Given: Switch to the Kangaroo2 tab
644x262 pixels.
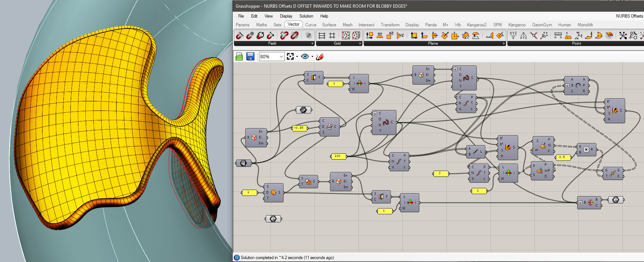Looking at the screenshot, I should click(476, 25).
